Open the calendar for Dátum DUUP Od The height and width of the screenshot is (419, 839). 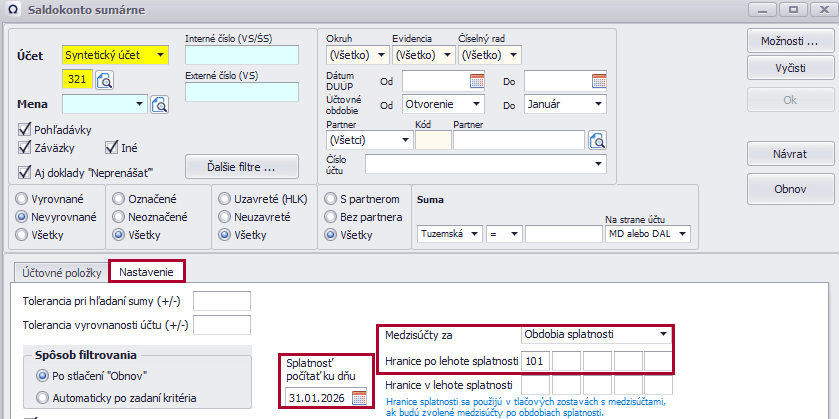[x=477, y=81]
